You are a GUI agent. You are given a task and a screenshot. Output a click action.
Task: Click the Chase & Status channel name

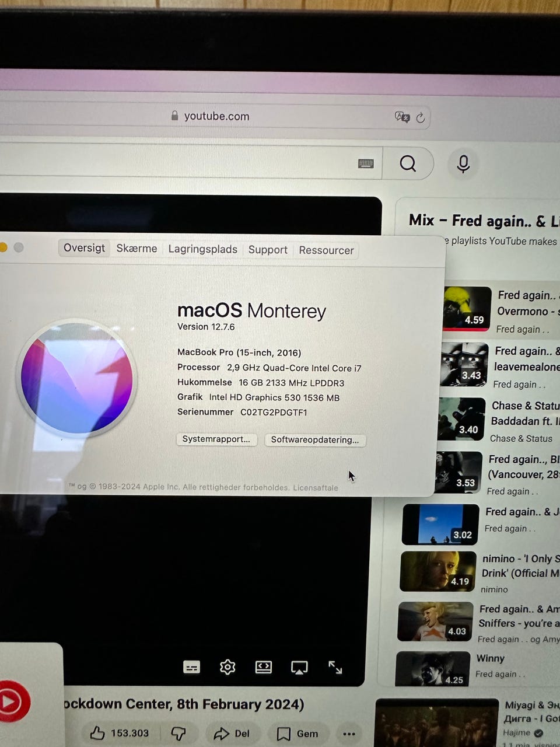click(x=521, y=438)
